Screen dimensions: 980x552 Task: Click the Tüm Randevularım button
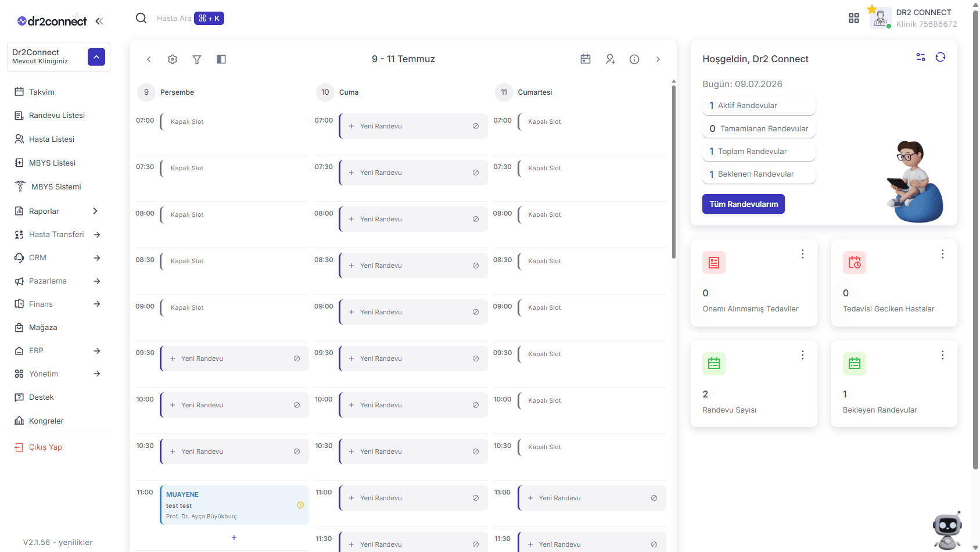click(744, 204)
